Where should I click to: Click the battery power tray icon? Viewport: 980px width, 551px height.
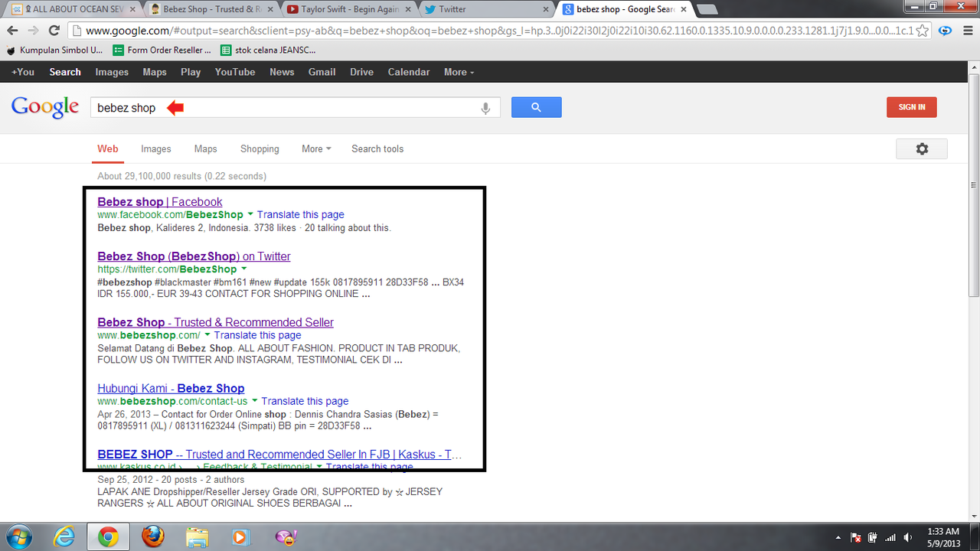pos(873,537)
